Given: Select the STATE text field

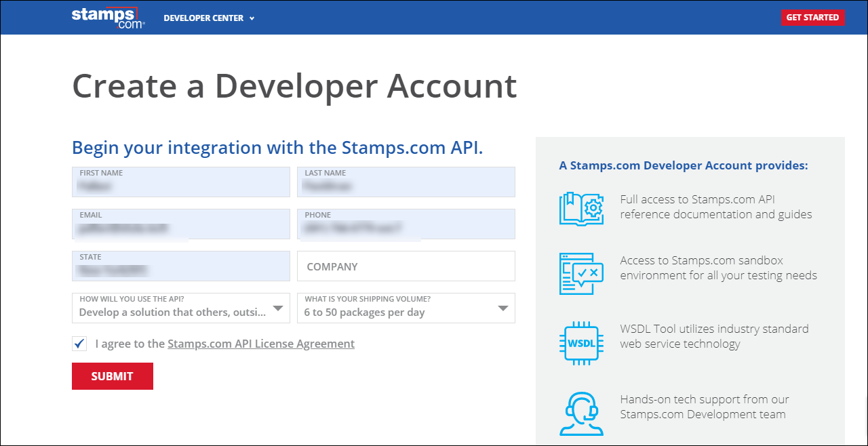Looking at the screenshot, I should tap(181, 266).
